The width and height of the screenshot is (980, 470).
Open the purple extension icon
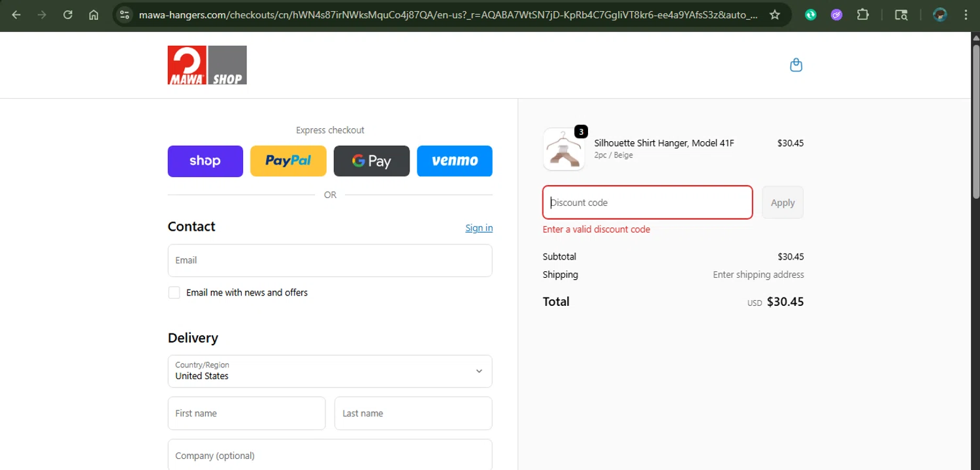coord(836,14)
